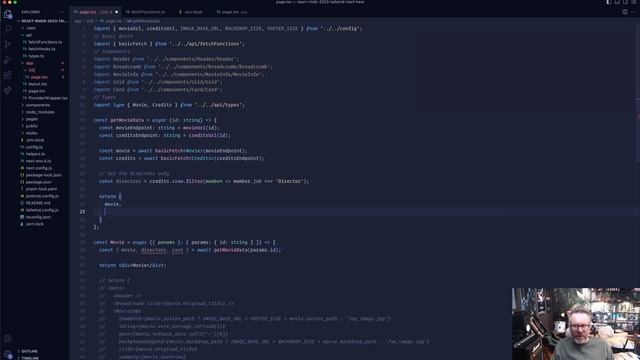Open fetchHooks.ts in the file tree
Screen dimensions: 640x360
coord(42,49)
